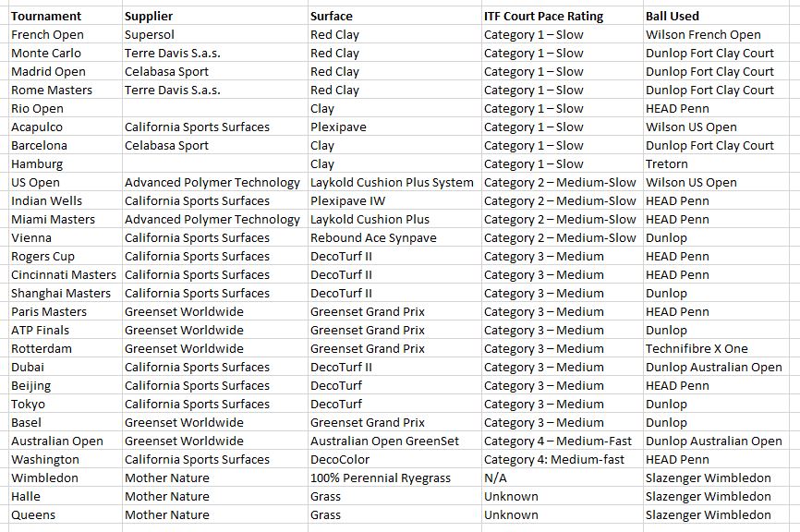The width and height of the screenshot is (800, 532).
Task: Select the empty supplier cell for Rio Open
Action: coord(215,109)
